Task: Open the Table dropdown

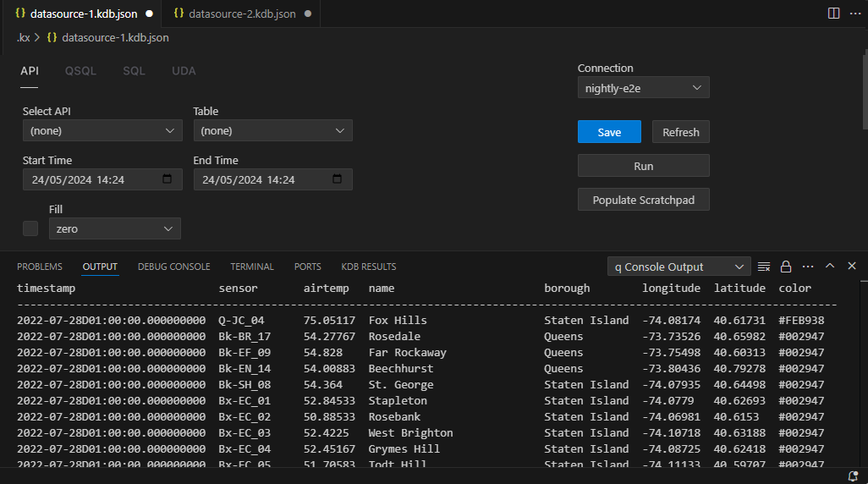Action: [x=272, y=131]
